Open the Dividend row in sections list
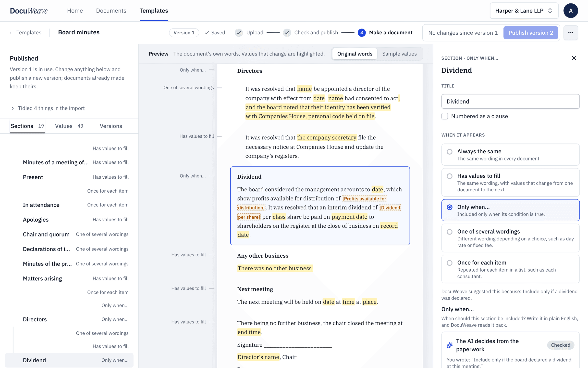588x368 pixels. click(69, 360)
